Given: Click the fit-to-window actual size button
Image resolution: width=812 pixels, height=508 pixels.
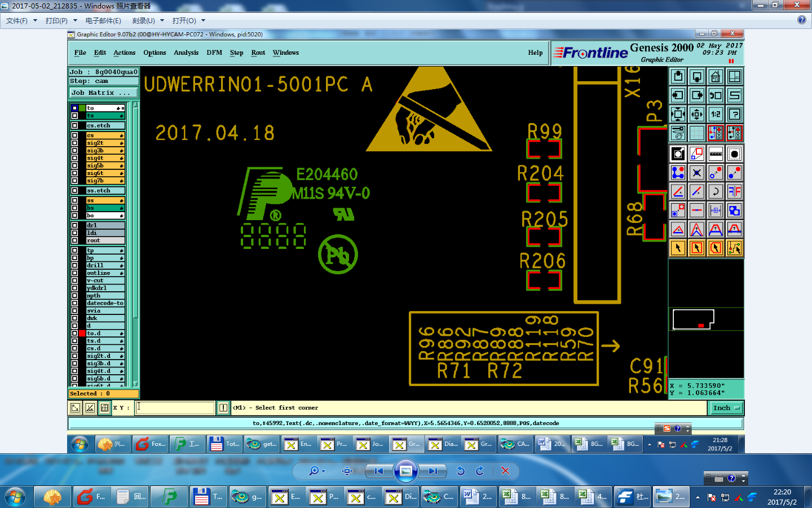Looking at the screenshot, I should click(347, 471).
